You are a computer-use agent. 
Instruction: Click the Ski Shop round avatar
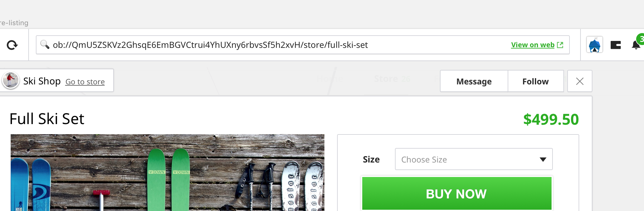click(x=11, y=80)
